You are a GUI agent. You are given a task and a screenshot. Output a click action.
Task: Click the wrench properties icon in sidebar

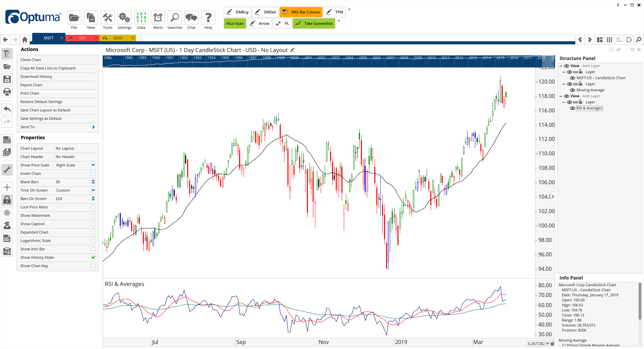(7, 170)
